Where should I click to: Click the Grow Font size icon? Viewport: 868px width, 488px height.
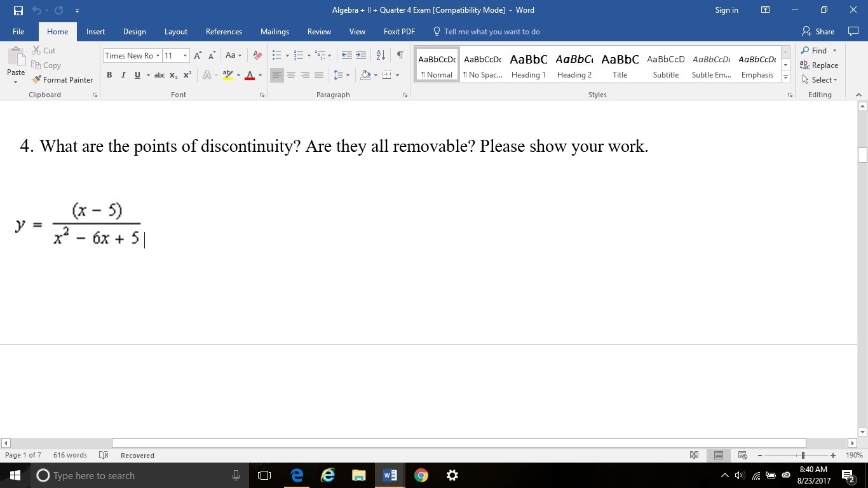click(198, 56)
